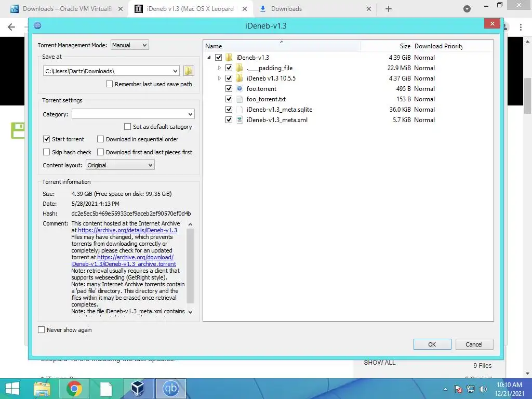The height and width of the screenshot is (399, 532).
Task: Open the blank document taskbar icon
Action: (106, 389)
